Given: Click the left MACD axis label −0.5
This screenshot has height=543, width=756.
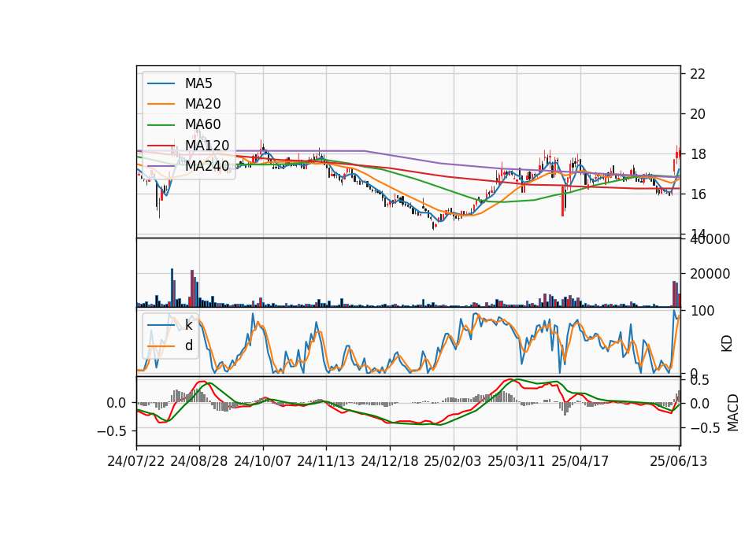Looking at the screenshot, I should coord(111,430).
